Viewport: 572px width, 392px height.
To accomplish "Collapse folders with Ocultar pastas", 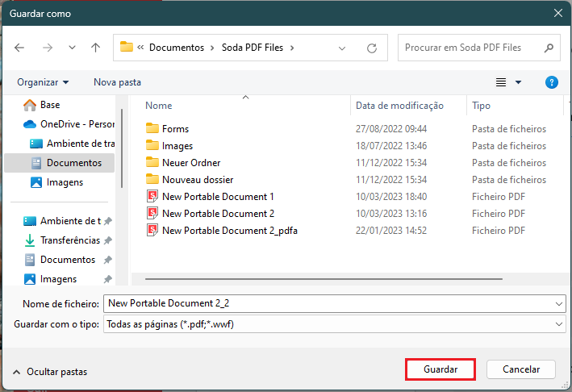I will tap(50, 372).
